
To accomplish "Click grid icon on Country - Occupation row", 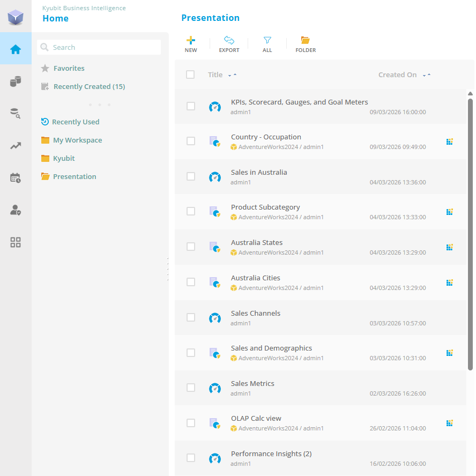I will [450, 142].
